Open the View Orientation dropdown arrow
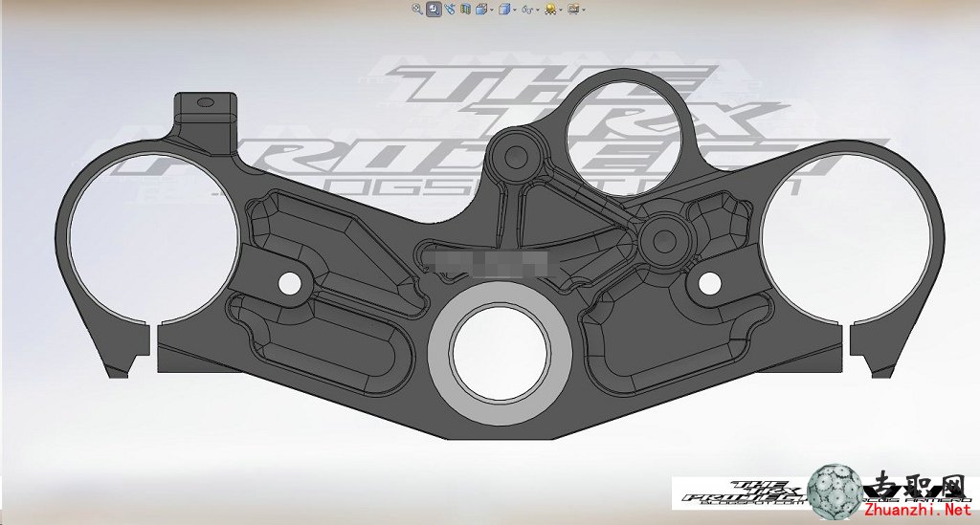 492,10
